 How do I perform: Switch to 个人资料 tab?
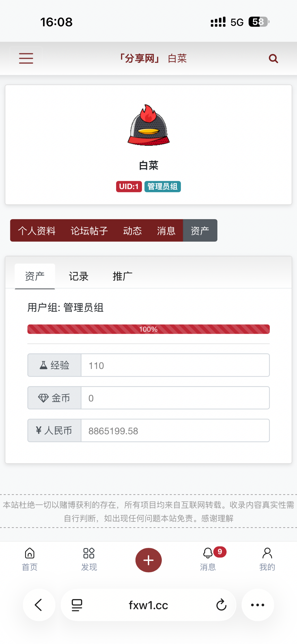(x=37, y=230)
